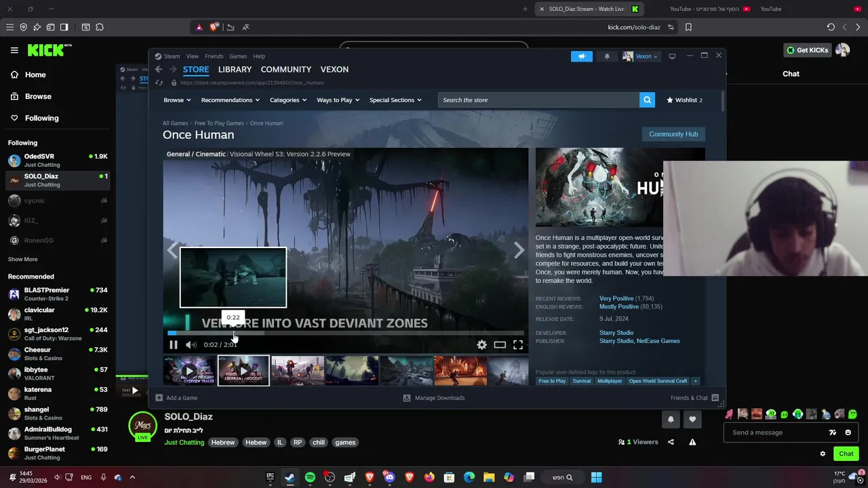
Task: Open OdedSVR channel in sidebar
Action: [x=58, y=160]
